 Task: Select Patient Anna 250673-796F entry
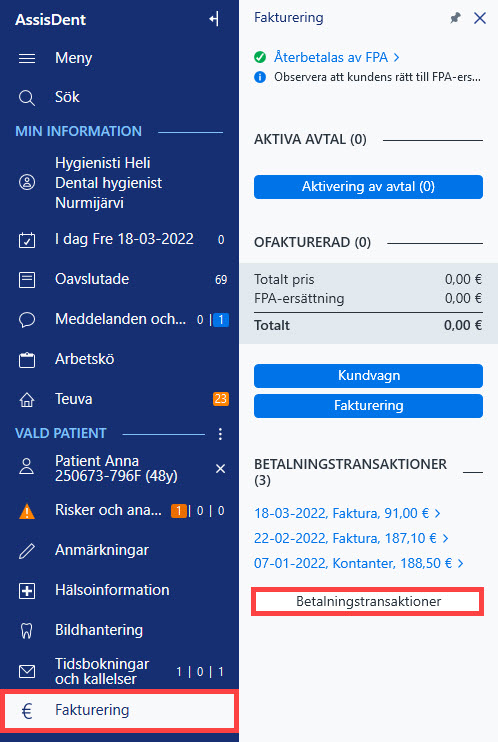coord(116,468)
